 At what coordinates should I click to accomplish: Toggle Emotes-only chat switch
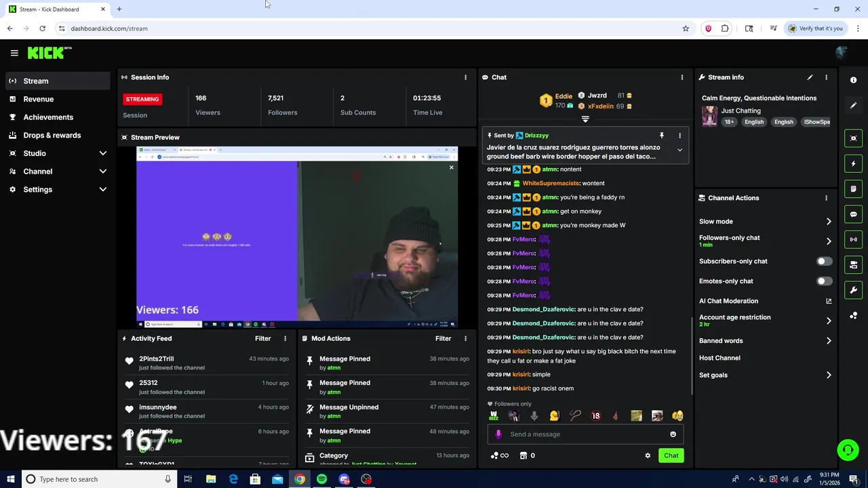click(824, 281)
